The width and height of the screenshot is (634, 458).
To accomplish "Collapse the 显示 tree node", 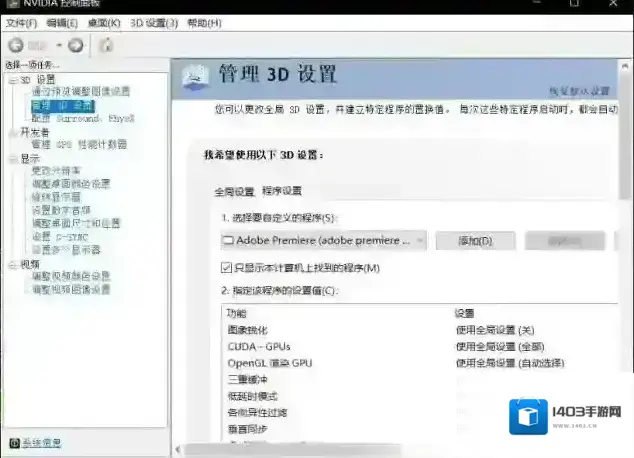I will coord(12,158).
